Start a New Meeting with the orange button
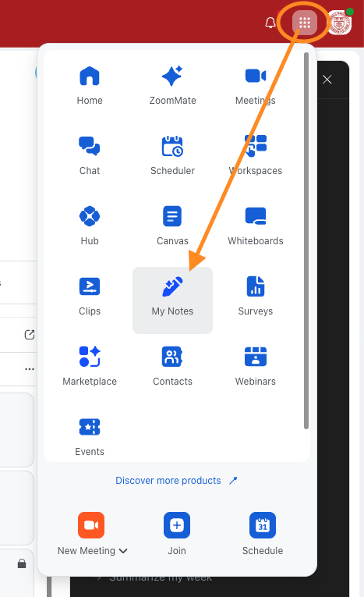 (x=91, y=525)
